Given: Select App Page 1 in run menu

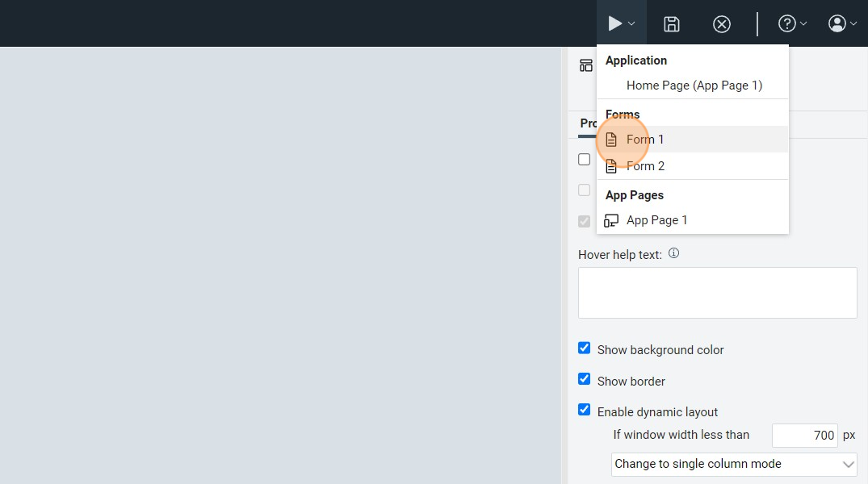Looking at the screenshot, I should [x=656, y=220].
